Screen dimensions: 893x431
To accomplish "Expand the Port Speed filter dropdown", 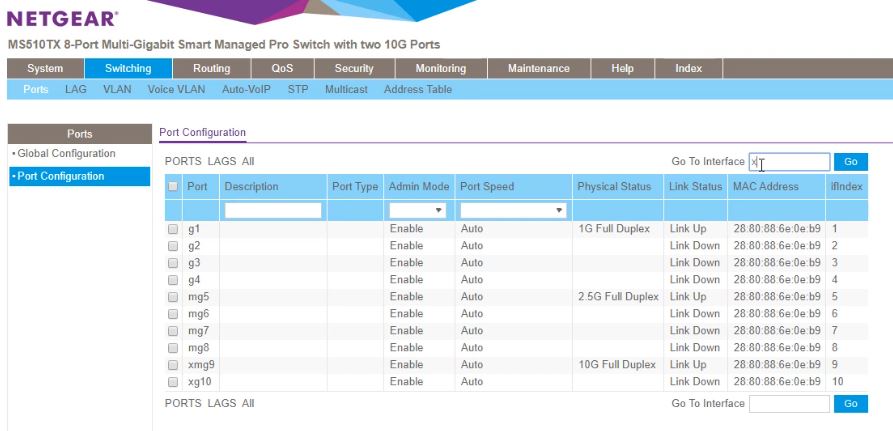I will (512, 211).
